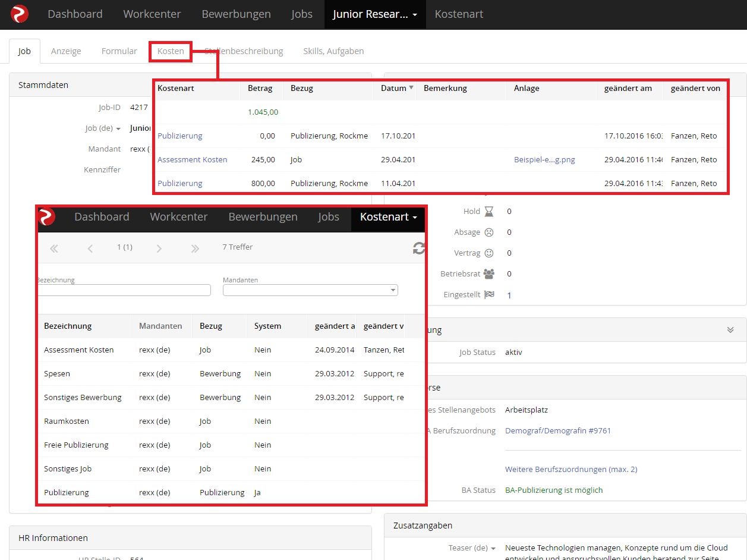Screen dimensions: 747x560
Task: Switch to the Job tab
Action: click(24, 51)
